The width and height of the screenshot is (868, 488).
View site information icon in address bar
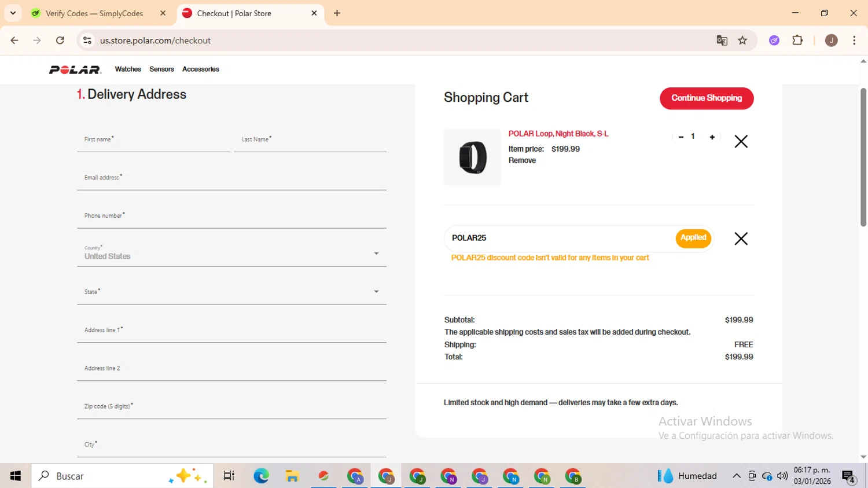click(x=87, y=41)
